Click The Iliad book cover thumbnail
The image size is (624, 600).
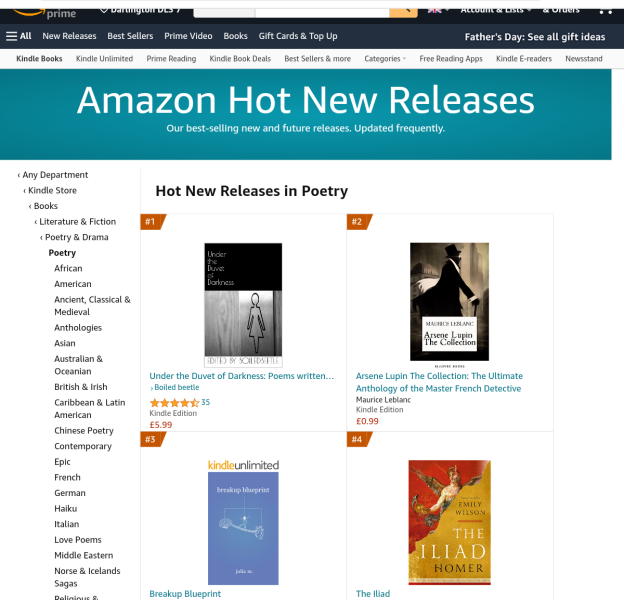pyautogui.click(x=449, y=522)
